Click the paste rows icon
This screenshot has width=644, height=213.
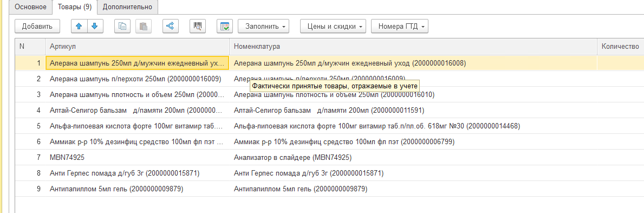coord(144,27)
